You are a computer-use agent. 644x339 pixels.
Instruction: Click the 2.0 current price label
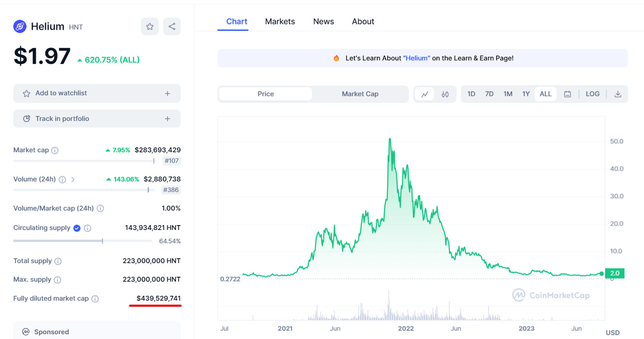pyautogui.click(x=615, y=273)
